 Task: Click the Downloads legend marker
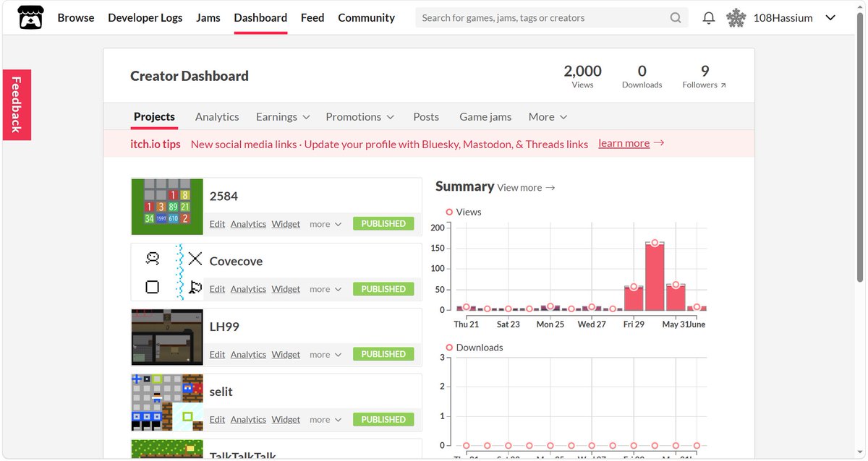[x=449, y=348]
